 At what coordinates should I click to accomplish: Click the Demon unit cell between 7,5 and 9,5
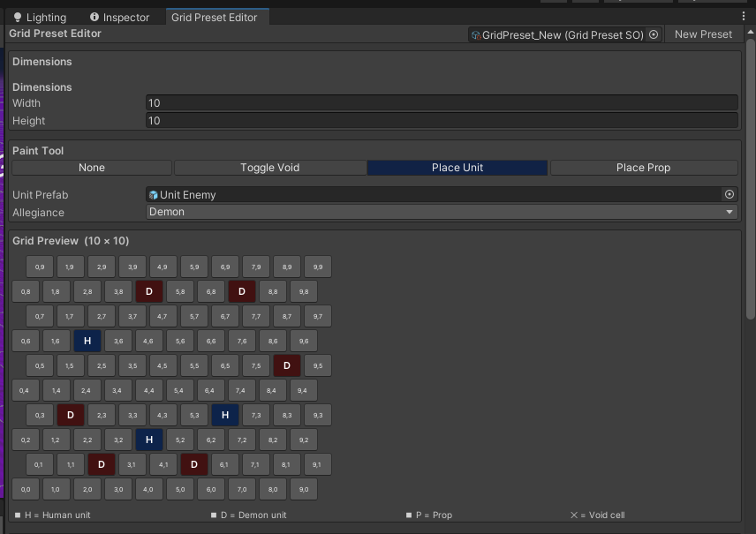[287, 365]
